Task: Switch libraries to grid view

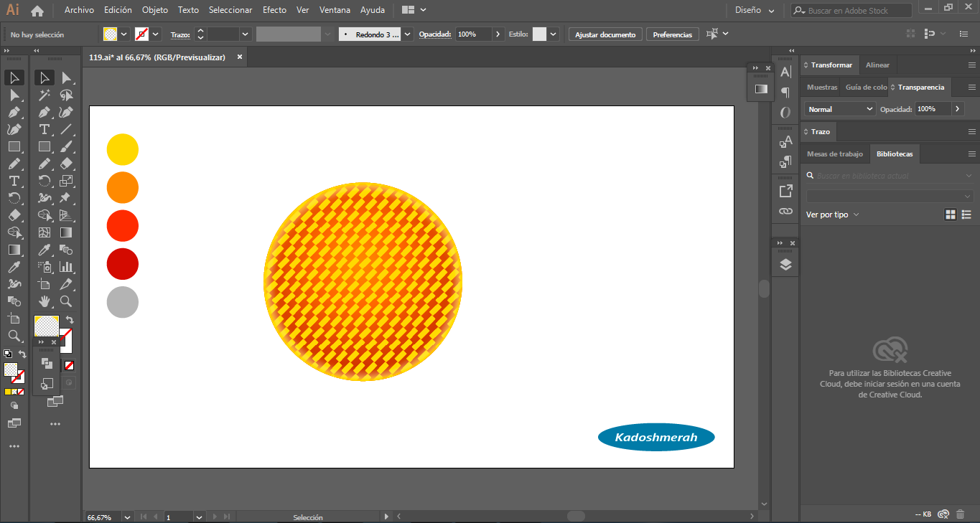Action: coord(951,215)
